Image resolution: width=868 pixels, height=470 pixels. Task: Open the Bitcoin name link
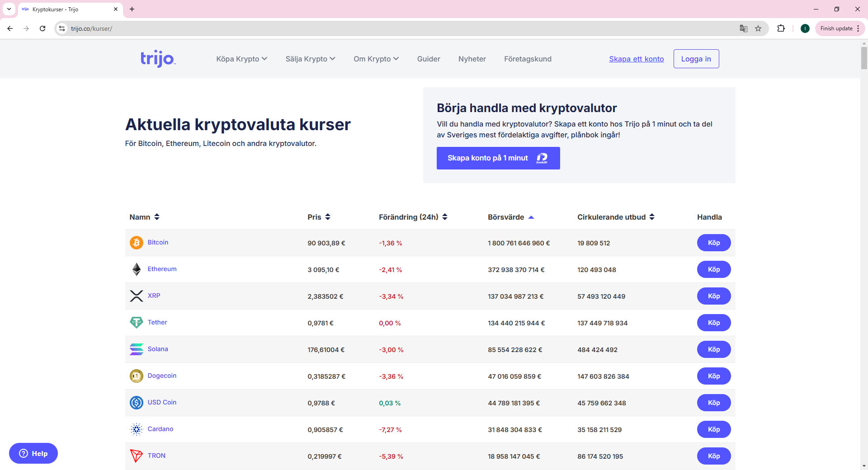pos(158,242)
